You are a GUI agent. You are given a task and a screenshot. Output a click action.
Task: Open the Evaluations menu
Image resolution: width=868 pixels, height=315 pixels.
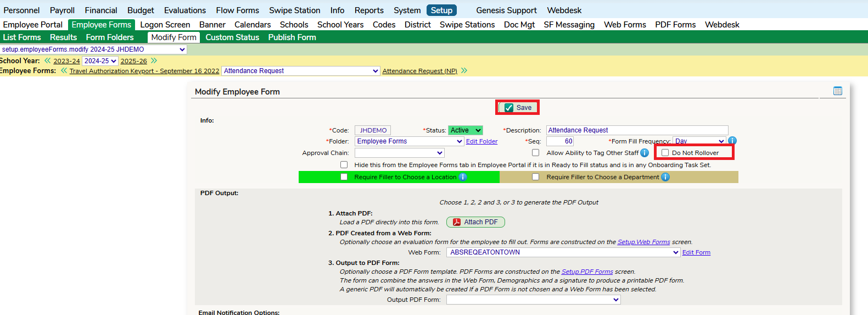point(185,10)
